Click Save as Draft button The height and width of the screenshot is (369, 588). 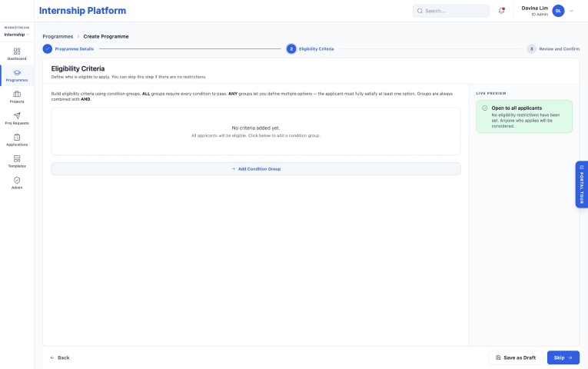[516, 357]
